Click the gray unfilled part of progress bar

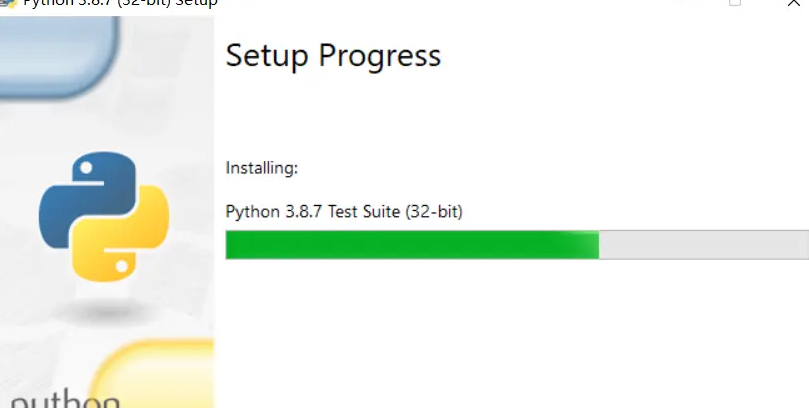click(704, 244)
